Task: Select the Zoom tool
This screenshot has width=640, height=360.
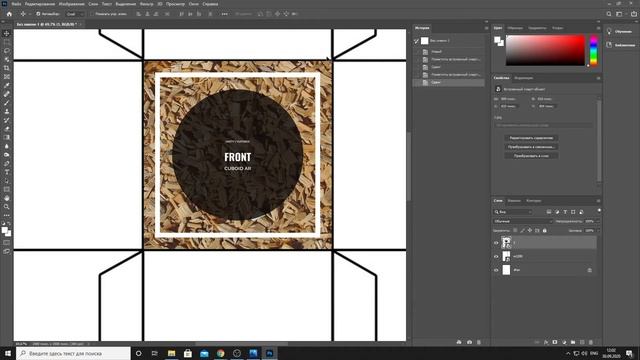Action: 7,207
